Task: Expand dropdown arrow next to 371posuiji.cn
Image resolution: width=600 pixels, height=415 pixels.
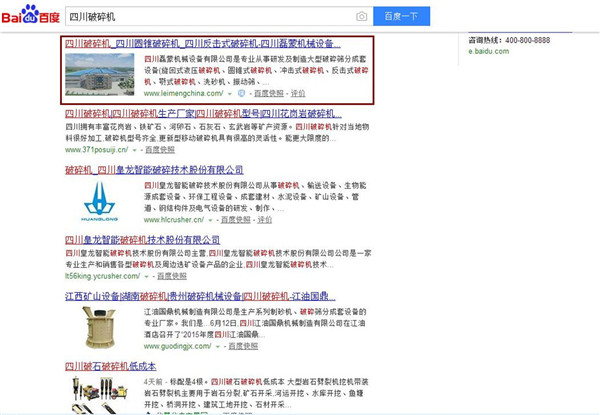Action: pos(134,150)
